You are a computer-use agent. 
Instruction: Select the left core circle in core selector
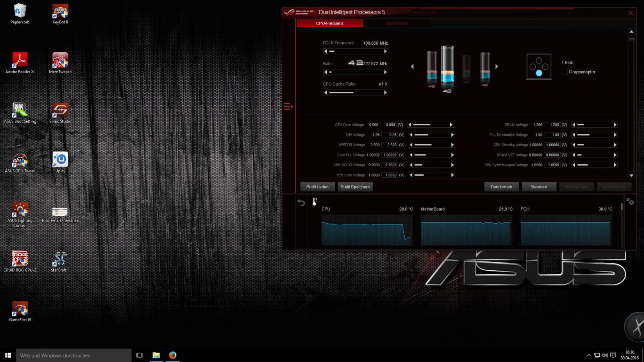click(532, 67)
